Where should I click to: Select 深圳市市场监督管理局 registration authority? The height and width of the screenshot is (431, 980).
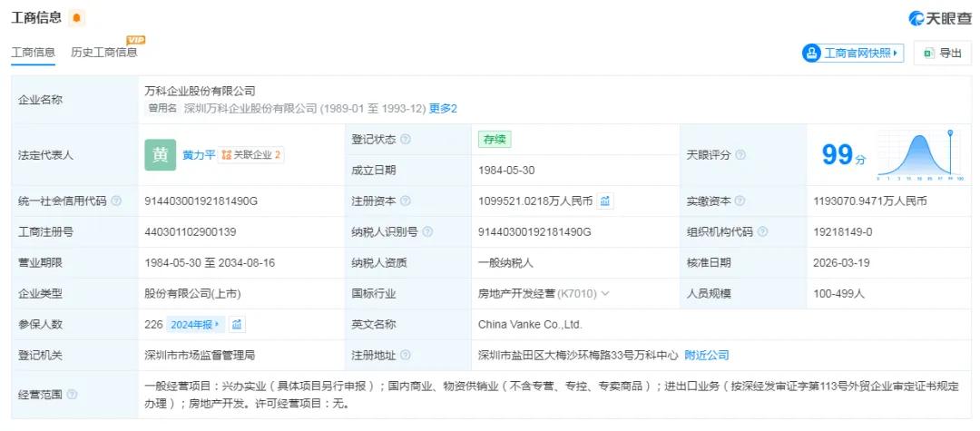tap(200, 356)
